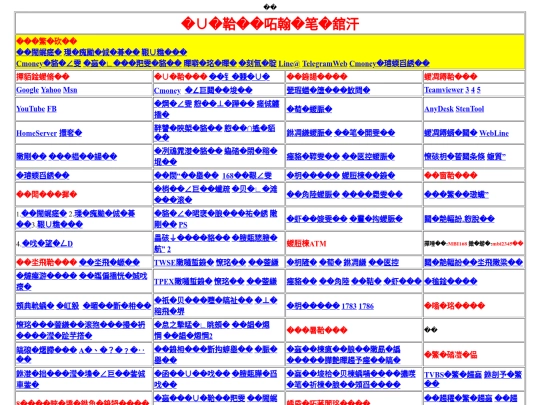Click link 4 beside Teamviewer
The height and width of the screenshot is (405, 540).
pos(473,90)
